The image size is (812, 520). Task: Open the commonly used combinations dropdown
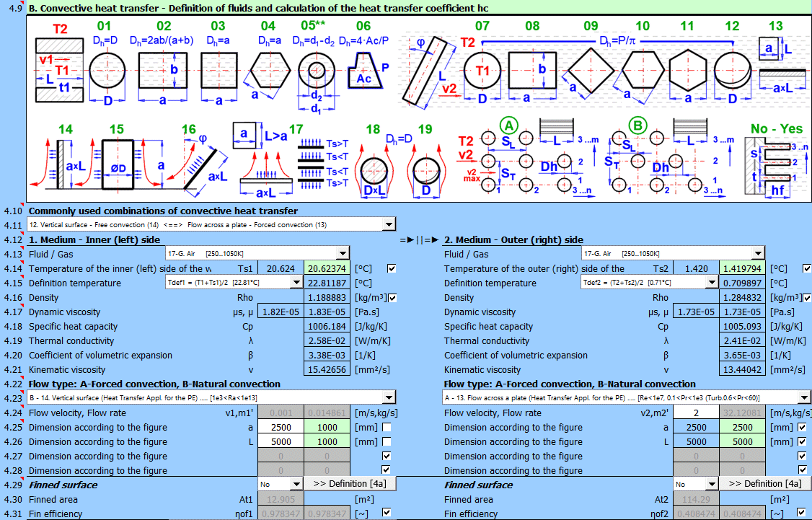389,225
